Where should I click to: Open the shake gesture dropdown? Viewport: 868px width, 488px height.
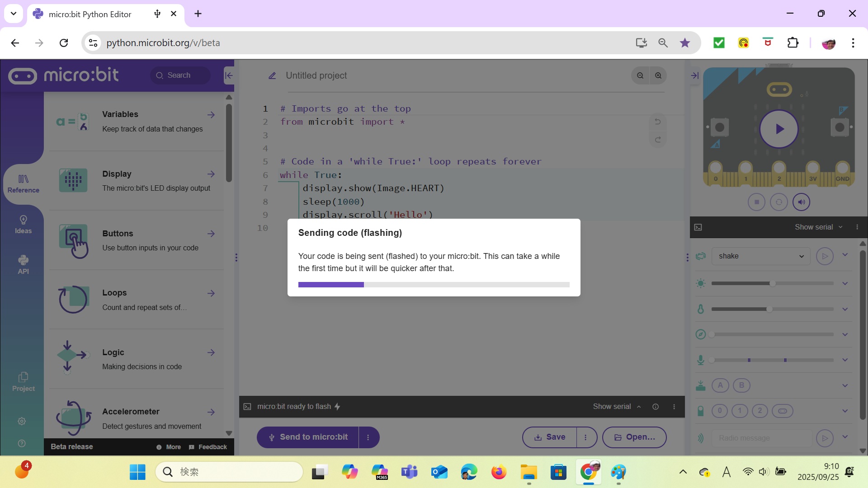point(761,256)
